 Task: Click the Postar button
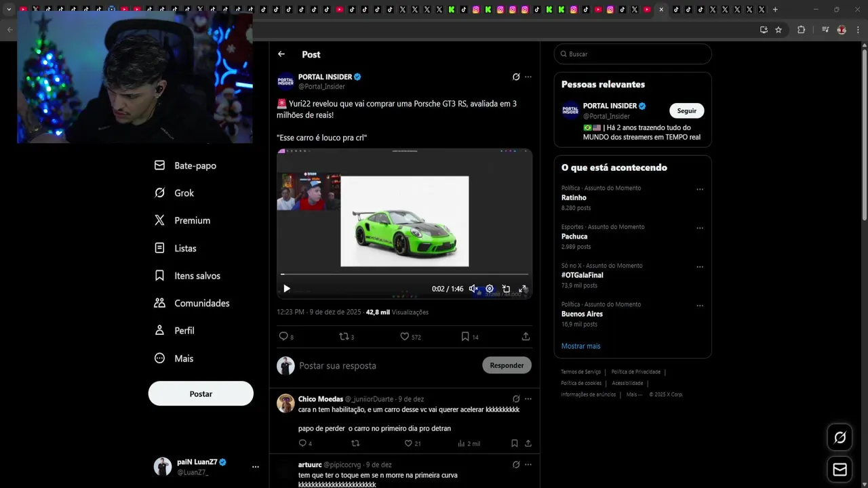coord(201,394)
